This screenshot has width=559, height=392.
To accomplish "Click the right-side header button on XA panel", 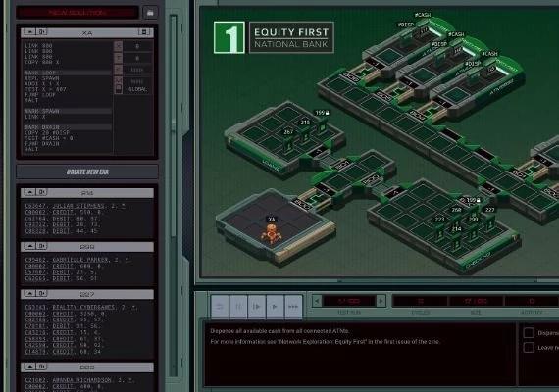I will pos(144,32).
